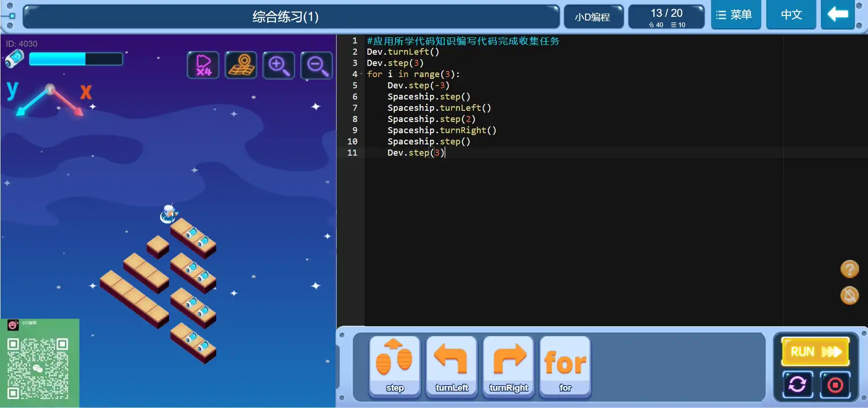This screenshot has height=408, width=868.
Task: Open the 菜单 menu
Action: pyautogui.click(x=736, y=15)
